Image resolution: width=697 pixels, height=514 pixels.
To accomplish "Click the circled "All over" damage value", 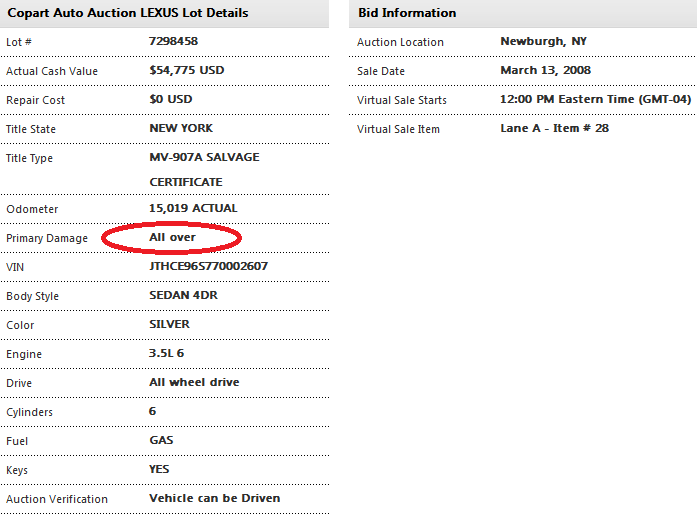I will click(x=172, y=238).
